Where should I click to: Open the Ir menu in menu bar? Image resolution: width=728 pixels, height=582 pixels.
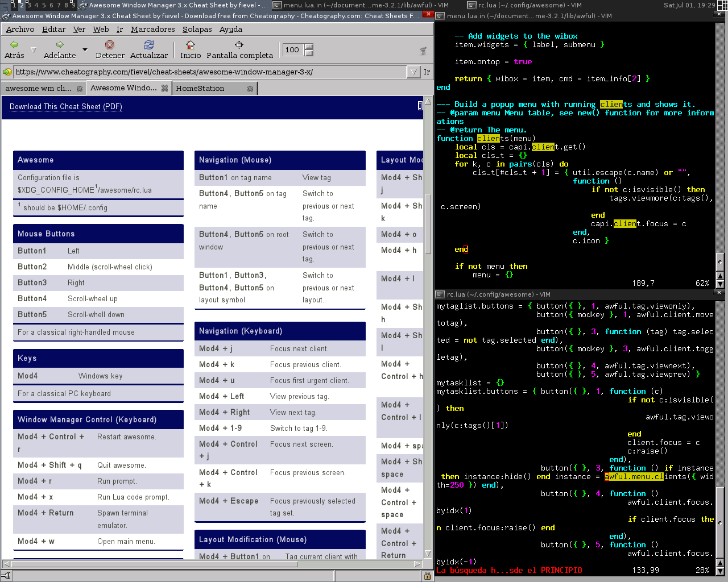tap(120, 29)
